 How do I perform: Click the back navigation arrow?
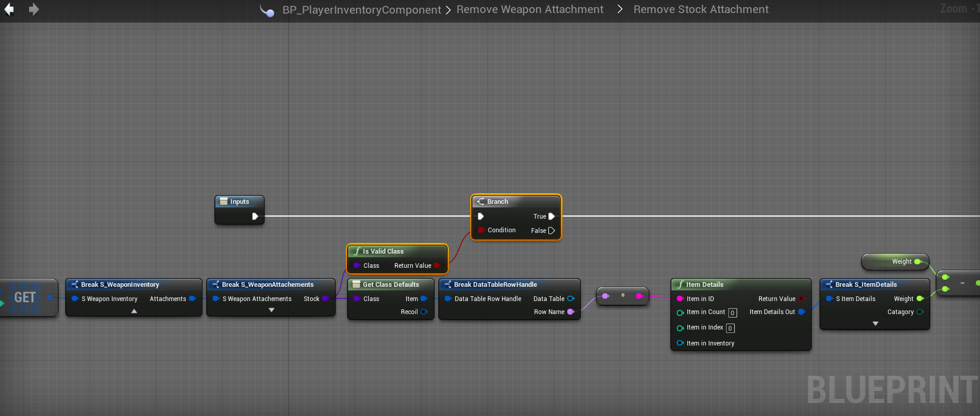tap(9, 9)
